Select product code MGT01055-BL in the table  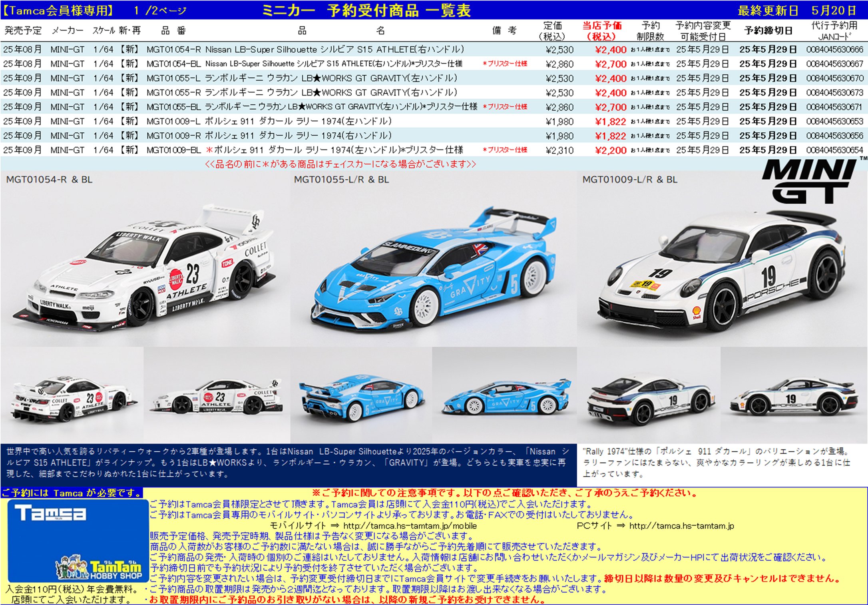tap(173, 107)
